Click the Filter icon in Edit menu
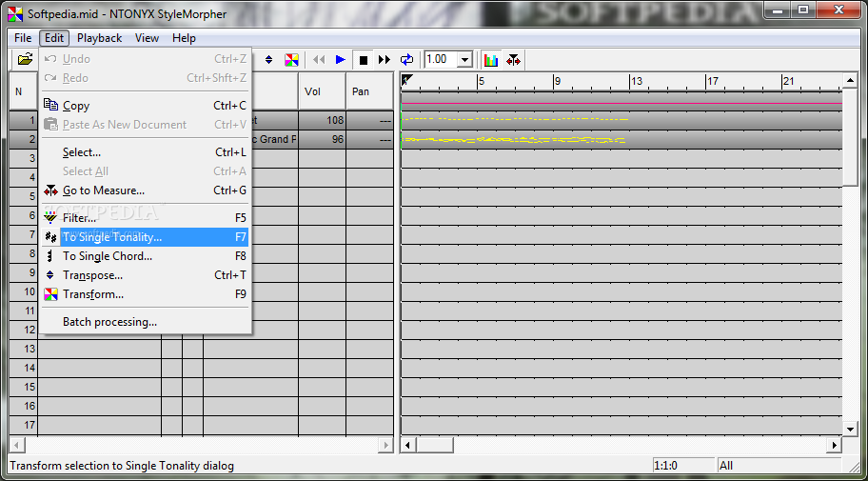This screenshot has height=481, width=868. pos(51,216)
